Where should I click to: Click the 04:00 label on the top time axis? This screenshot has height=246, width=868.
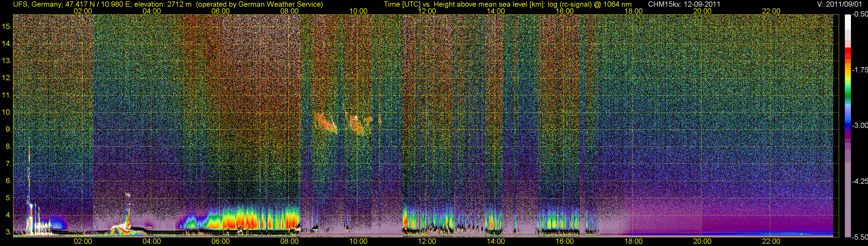pyautogui.click(x=152, y=11)
